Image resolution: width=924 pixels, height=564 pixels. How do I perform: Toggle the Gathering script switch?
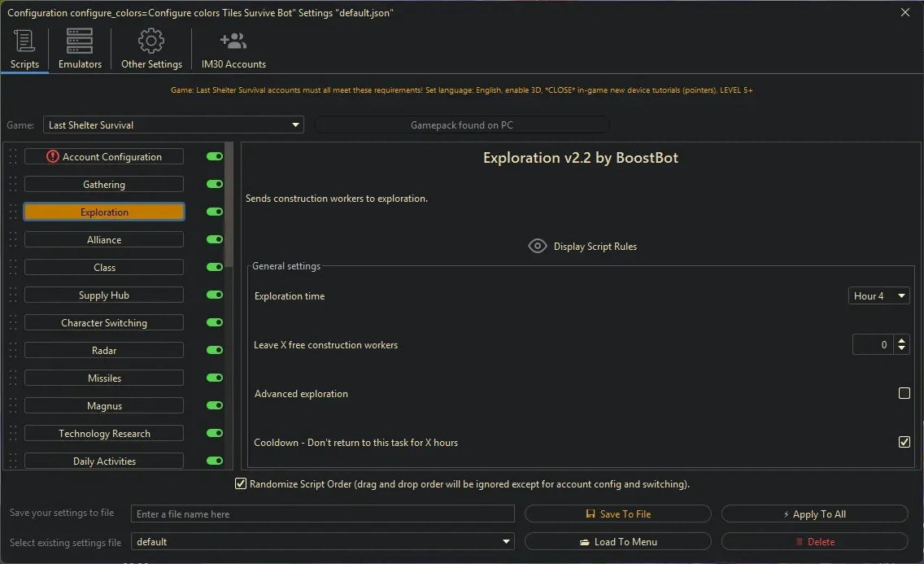tap(215, 184)
